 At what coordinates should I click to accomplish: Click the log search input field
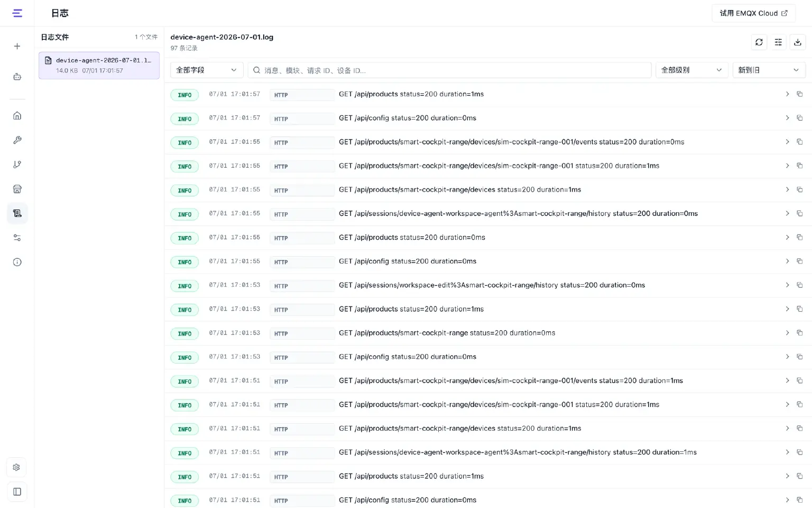449,70
